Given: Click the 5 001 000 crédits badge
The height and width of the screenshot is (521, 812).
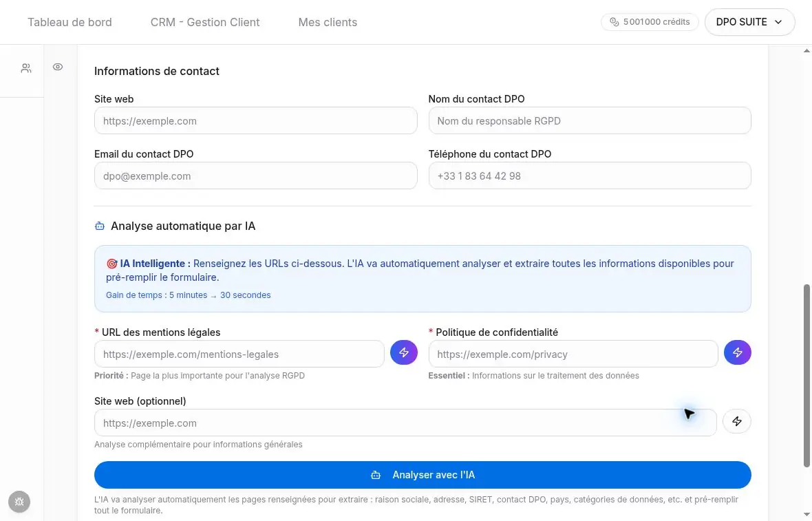Looking at the screenshot, I should [650, 22].
